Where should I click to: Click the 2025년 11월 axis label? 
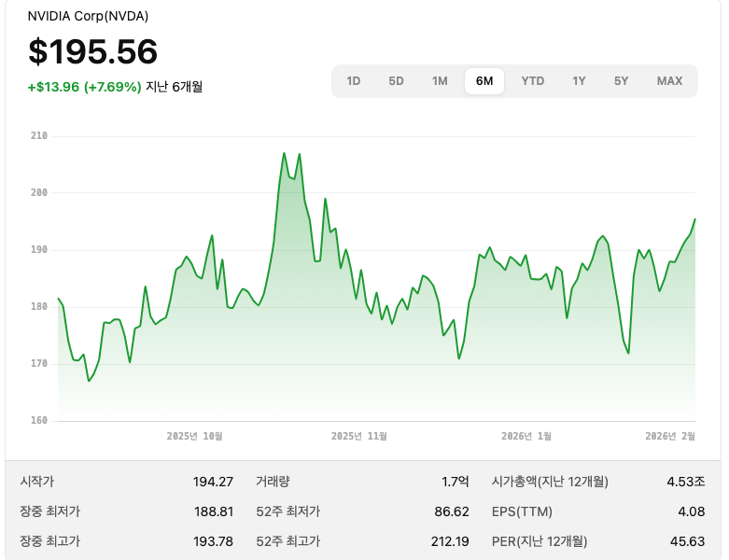[358, 436]
